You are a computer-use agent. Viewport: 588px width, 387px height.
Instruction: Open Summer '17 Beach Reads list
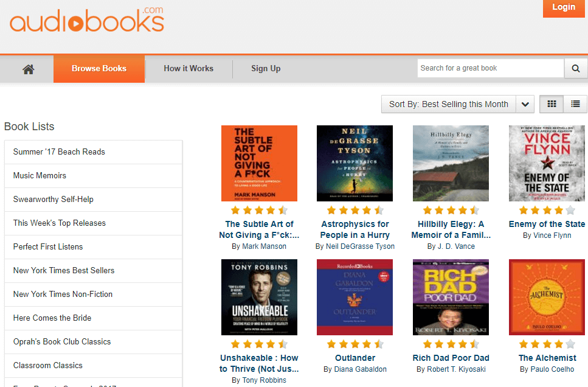point(94,152)
